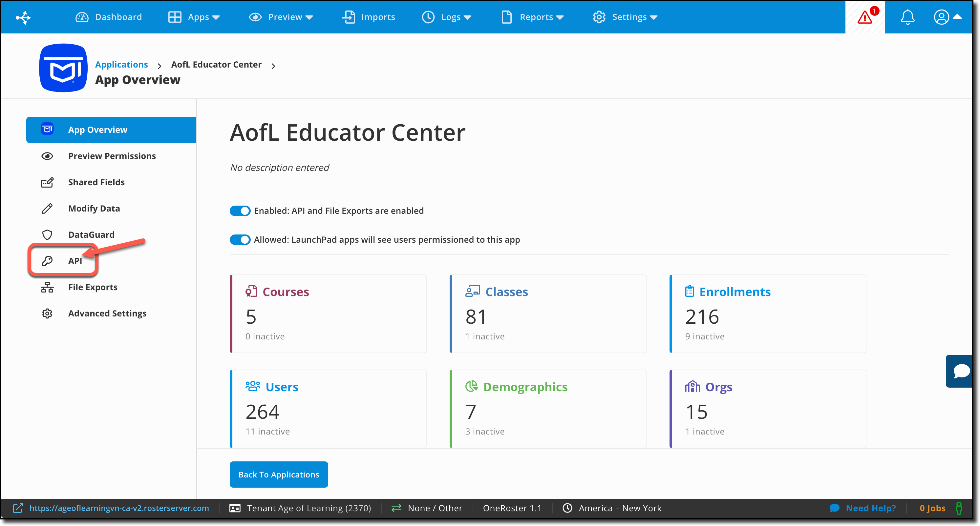The width and height of the screenshot is (980, 526).
Task: Click the external link icon in status bar
Action: click(x=18, y=508)
